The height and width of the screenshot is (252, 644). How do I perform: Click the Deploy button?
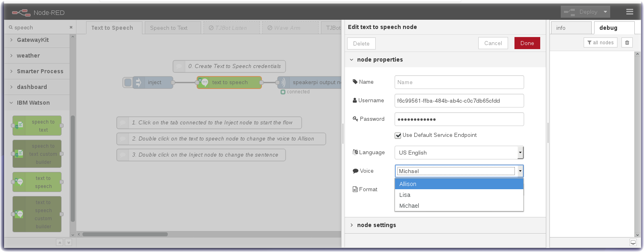[581, 12]
